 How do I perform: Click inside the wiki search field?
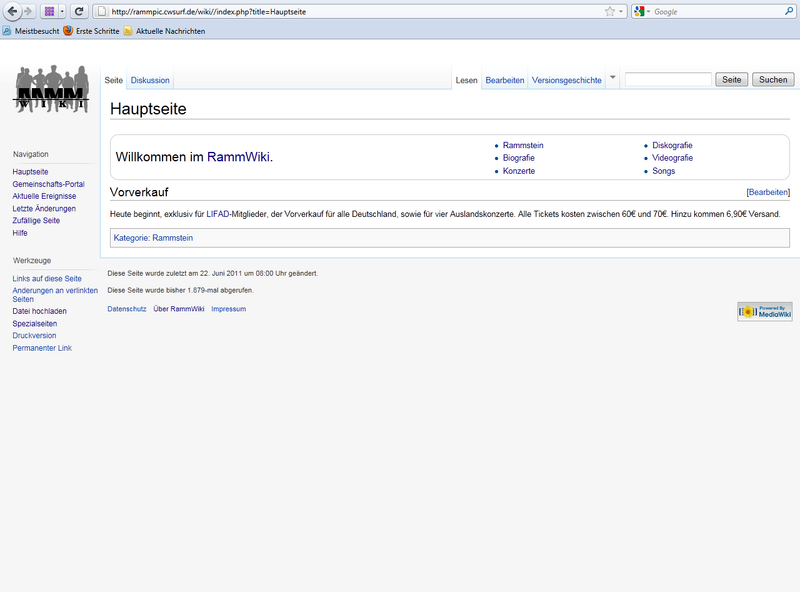(x=667, y=79)
